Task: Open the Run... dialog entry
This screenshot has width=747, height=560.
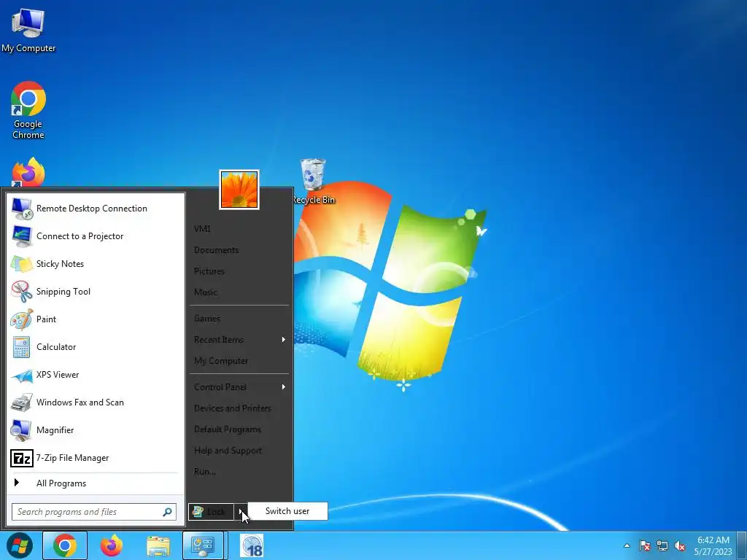Action: [x=205, y=472]
